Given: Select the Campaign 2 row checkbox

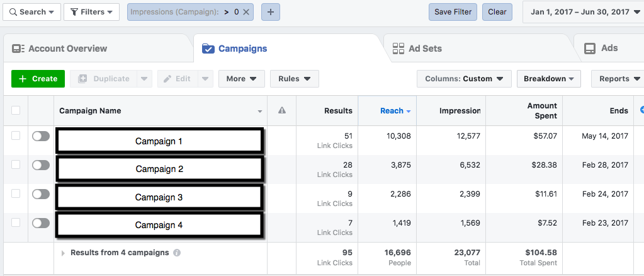Looking at the screenshot, I should coord(16,164).
